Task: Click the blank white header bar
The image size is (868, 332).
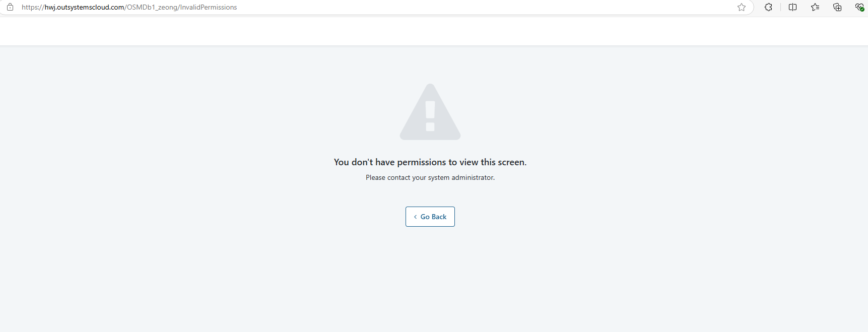Action: (434, 31)
